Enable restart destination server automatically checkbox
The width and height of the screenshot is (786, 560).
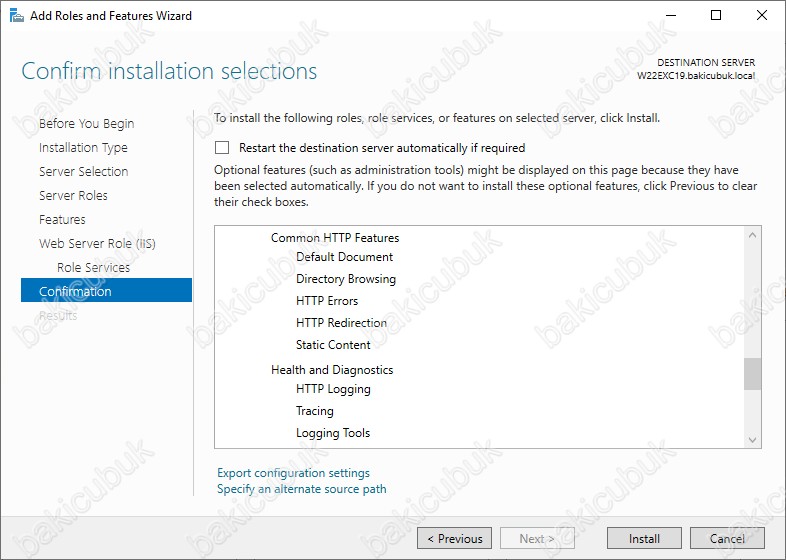(x=222, y=147)
